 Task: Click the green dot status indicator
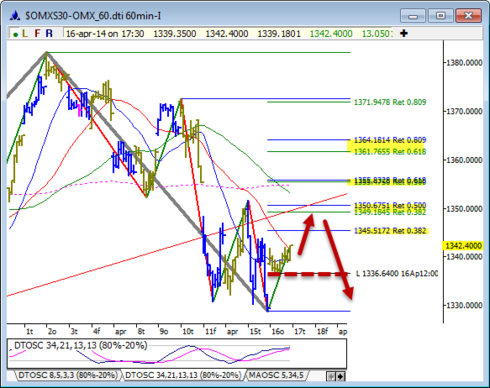coord(15,34)
